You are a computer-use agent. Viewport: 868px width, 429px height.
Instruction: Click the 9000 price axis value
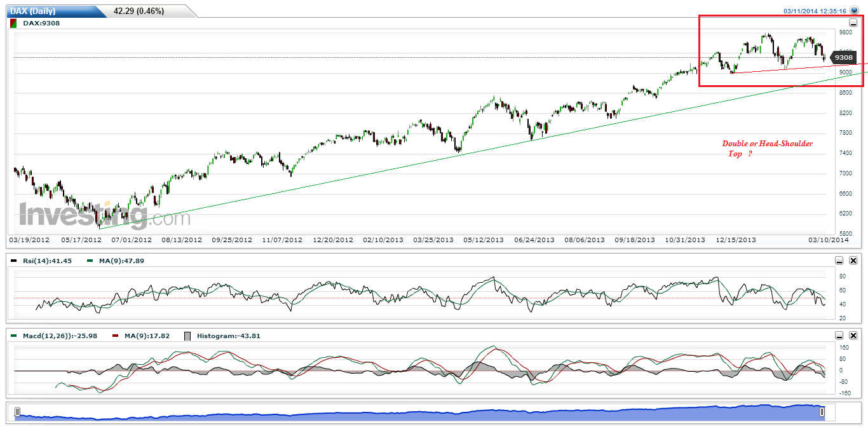(844, 72)
